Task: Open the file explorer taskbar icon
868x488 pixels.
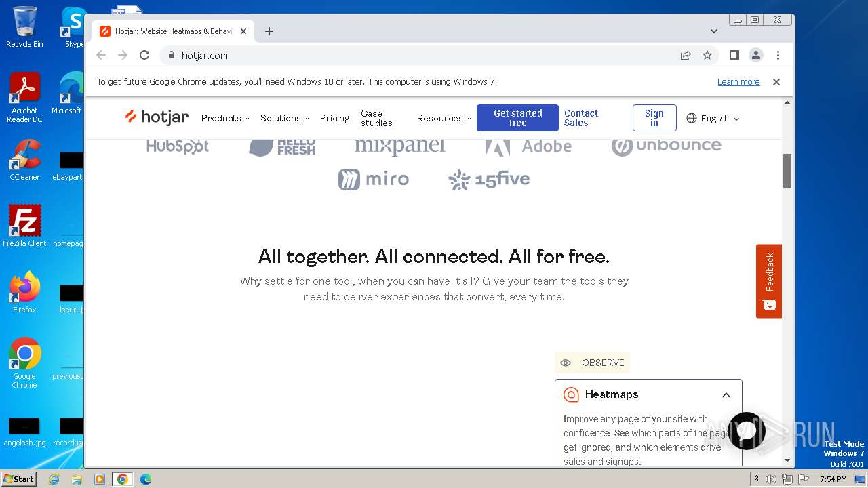Action: pos(77,479)
